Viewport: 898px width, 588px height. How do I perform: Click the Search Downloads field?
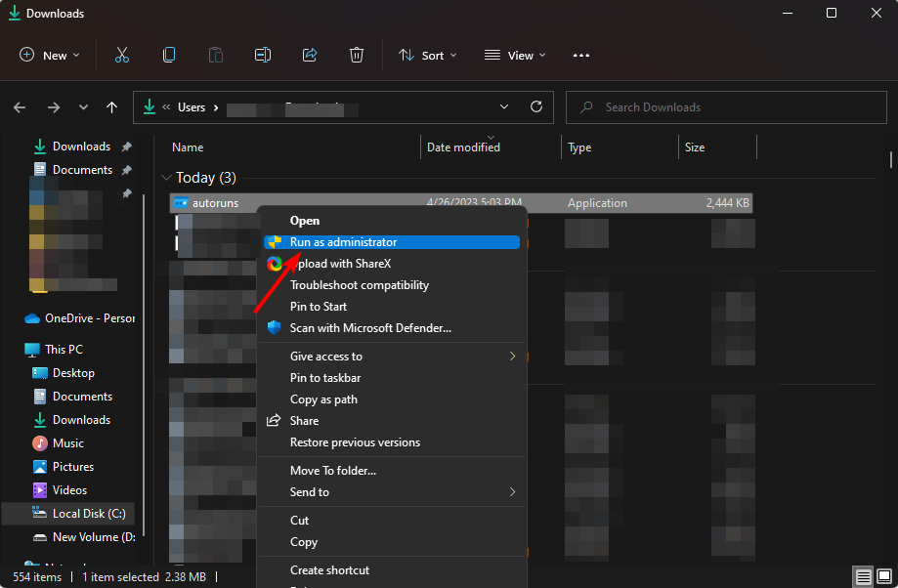coord(726,107)
